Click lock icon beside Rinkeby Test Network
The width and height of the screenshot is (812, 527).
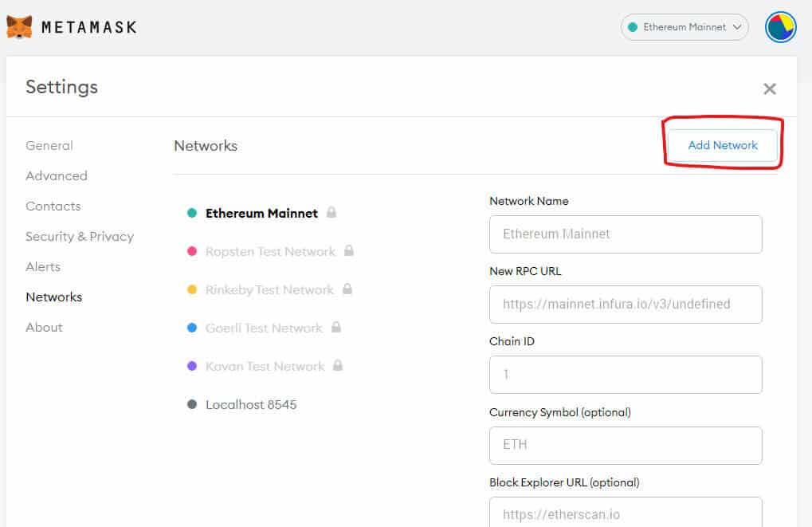pyautogui.click(x=347, y=289)
